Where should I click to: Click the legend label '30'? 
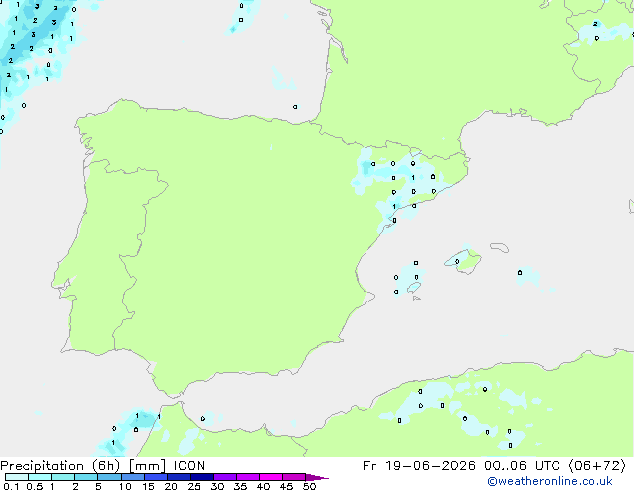click(x=217, y=486)
